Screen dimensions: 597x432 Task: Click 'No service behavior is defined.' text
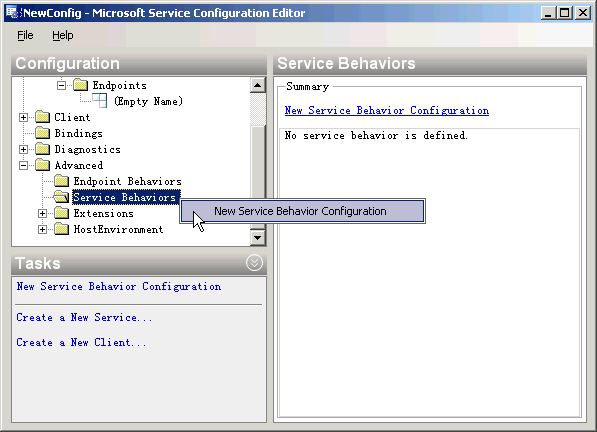[376, 135]
